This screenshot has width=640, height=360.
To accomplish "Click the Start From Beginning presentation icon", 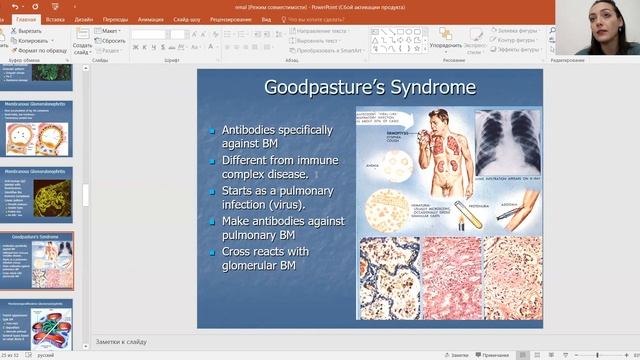I will [55, 7].
